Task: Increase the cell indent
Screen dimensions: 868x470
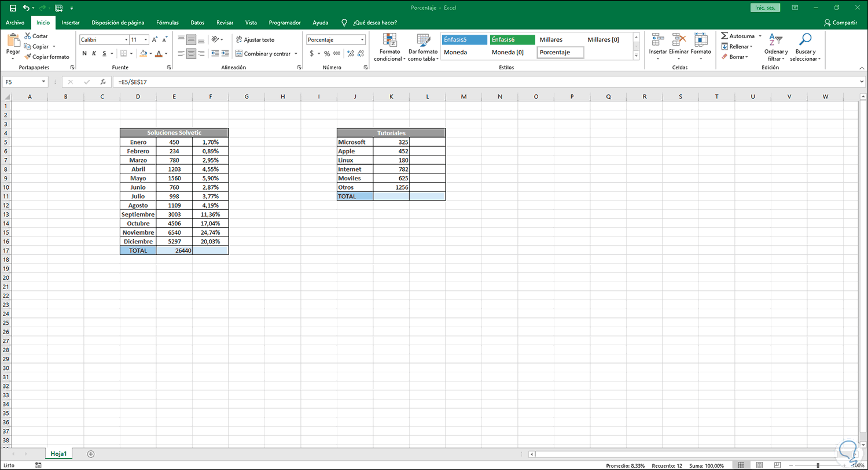Action: pyautogui.click(x=225, y=54)
